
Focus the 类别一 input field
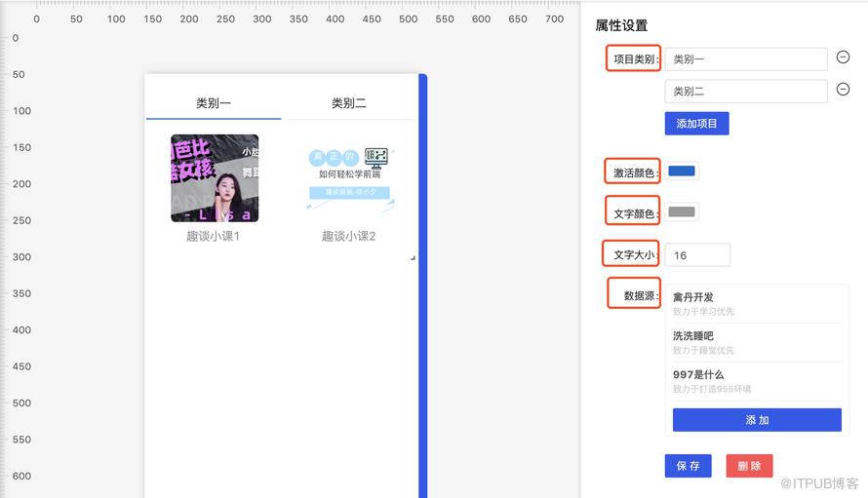pyautogui.click(x=746, y=58)
